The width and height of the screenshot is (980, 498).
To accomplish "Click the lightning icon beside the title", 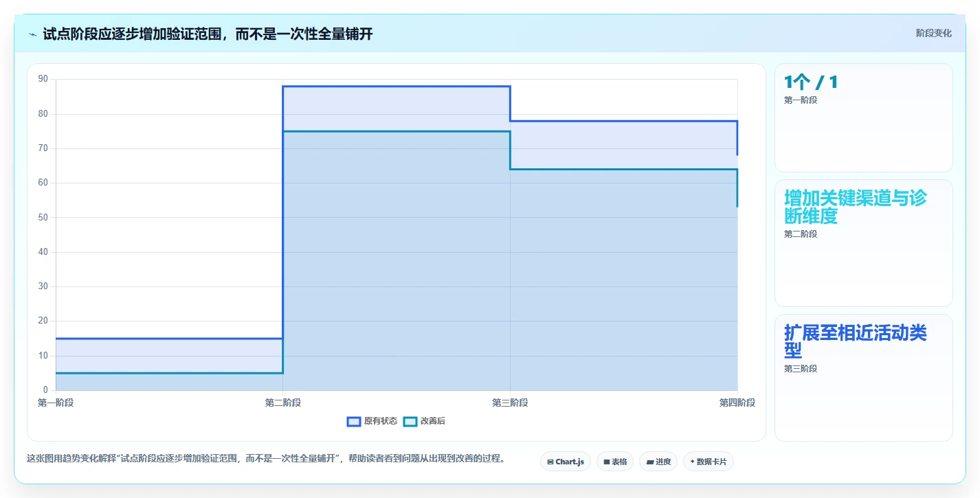I will (x=32, y=34).
